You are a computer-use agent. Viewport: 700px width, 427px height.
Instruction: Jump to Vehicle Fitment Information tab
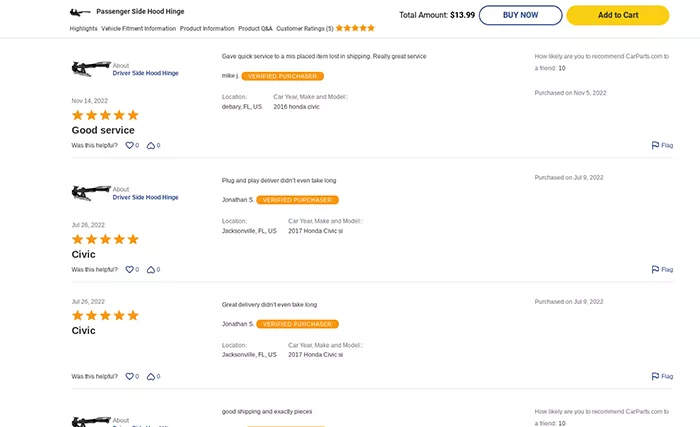point(138,29)
